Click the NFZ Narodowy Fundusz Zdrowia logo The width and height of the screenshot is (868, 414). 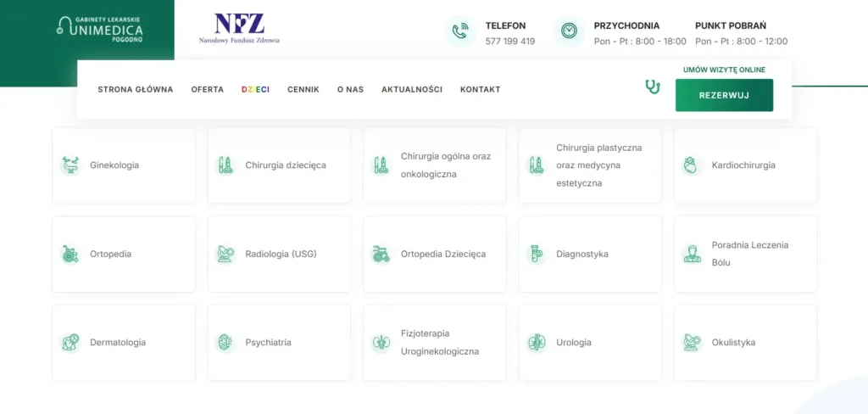point(239,28)
